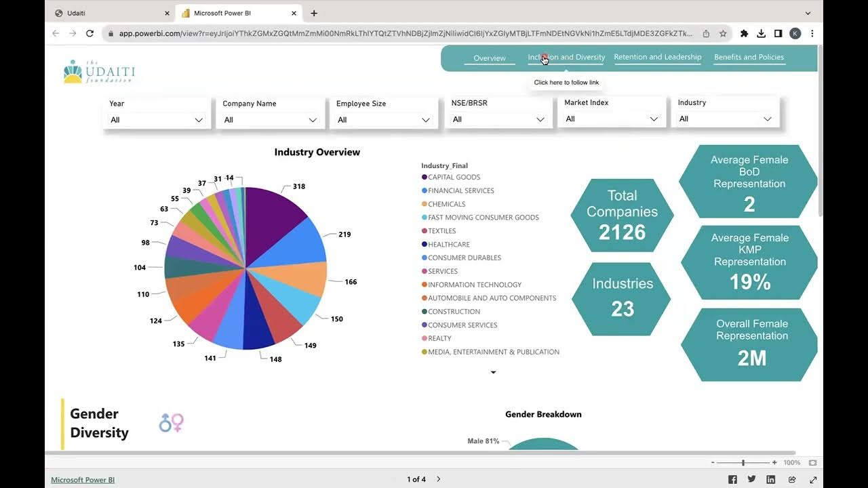Click the Power BI share icon

click(x=792, y=479)
